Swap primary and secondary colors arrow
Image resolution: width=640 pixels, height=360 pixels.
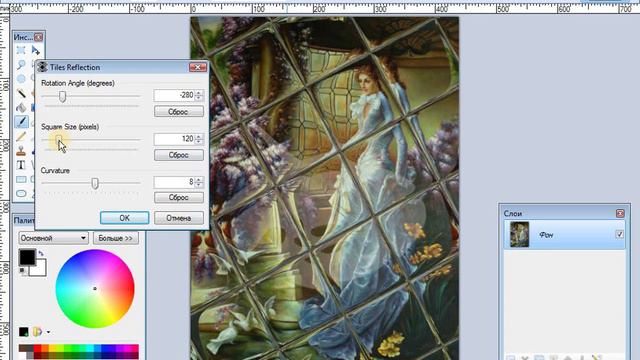click(x=41, y=253)
